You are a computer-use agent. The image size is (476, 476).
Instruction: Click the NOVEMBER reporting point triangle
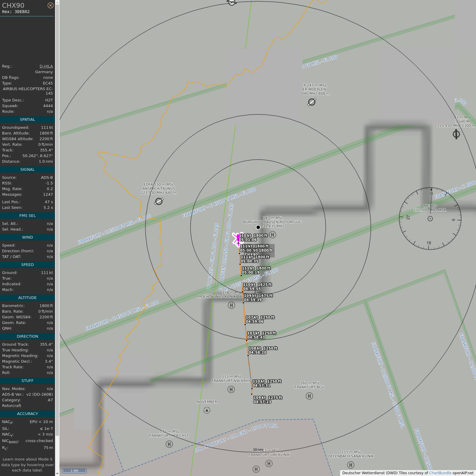point(207,410)
